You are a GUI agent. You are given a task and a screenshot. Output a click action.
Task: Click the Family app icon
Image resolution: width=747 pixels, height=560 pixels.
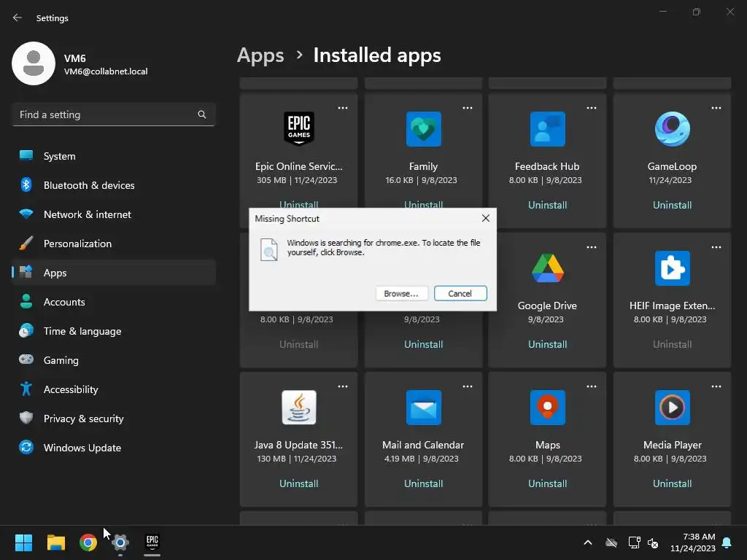tap(424, 129)
